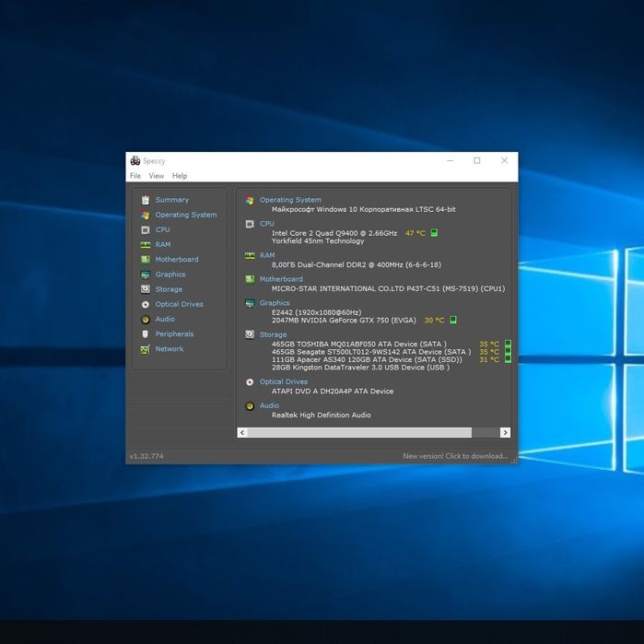Click the window resize grip corner
Viewport: 644px width, 644px height.
514,461
